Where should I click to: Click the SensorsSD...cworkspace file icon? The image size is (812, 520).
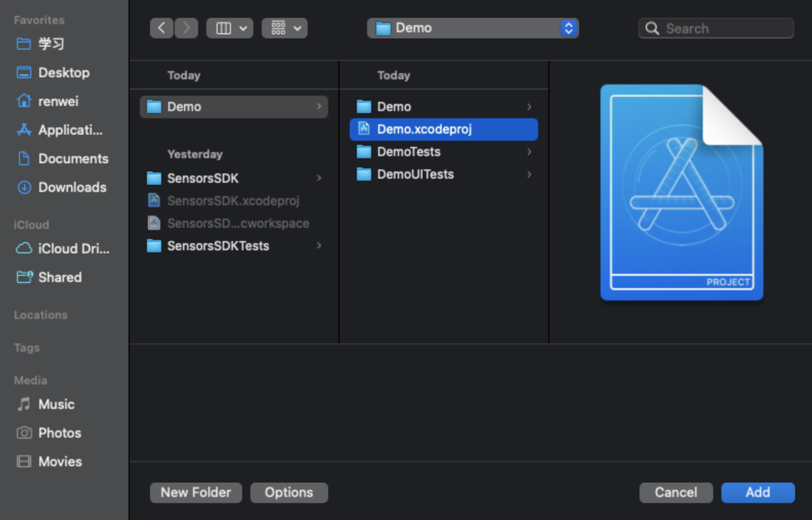tap(154, 223)
